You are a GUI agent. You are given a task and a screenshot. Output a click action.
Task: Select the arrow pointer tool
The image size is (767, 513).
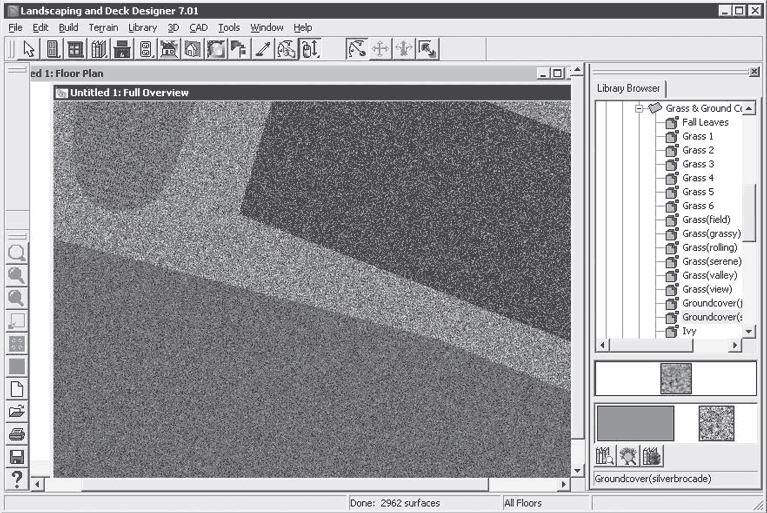[x=29, y=49]
